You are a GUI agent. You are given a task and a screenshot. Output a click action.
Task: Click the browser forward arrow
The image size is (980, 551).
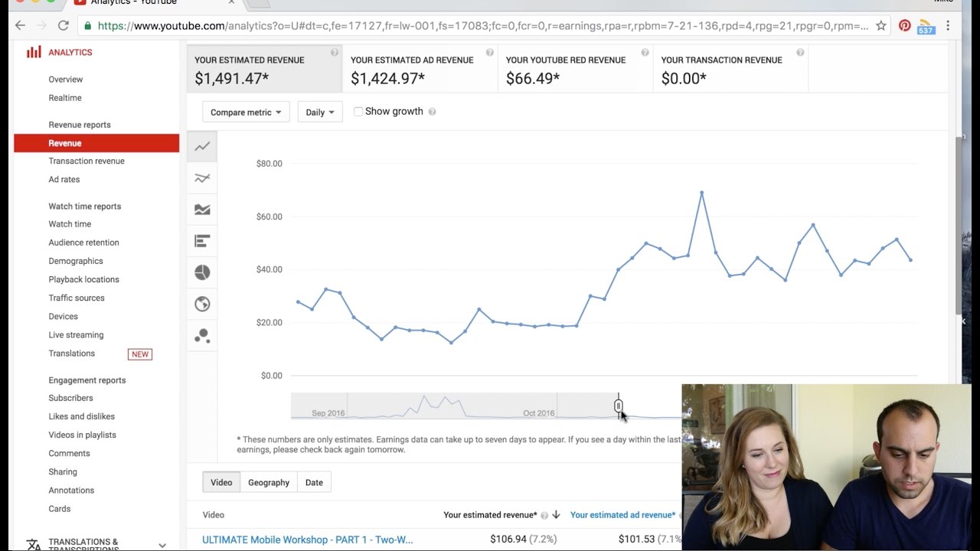pos(41,25)
